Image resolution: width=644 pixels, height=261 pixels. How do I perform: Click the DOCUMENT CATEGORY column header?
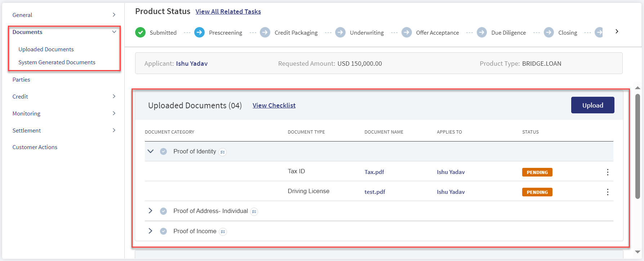(x=169, y=132)
